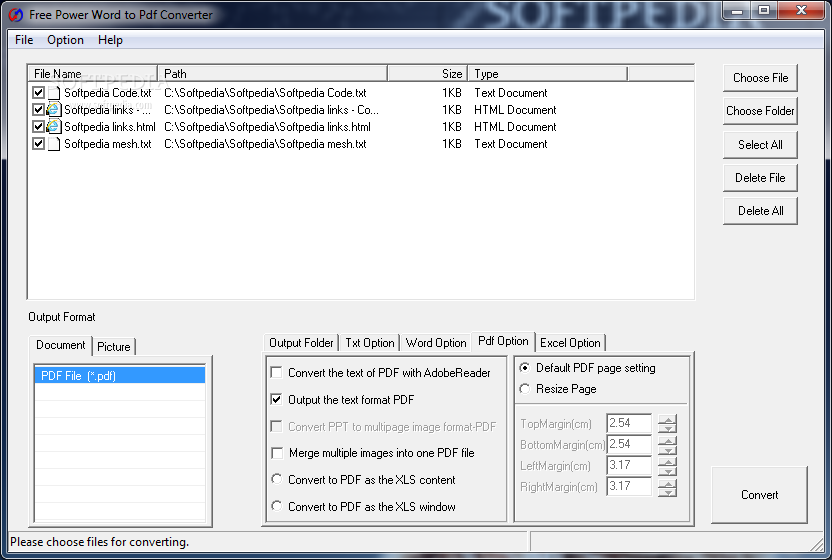This screenshot has height=560, width=832.
Task: Click the HTML icon of the Softpedia links - Co... row
Action: click(54, 110)
